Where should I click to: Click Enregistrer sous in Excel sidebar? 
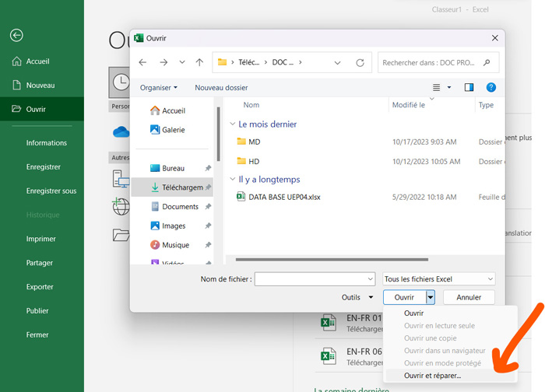pos(51,191)
